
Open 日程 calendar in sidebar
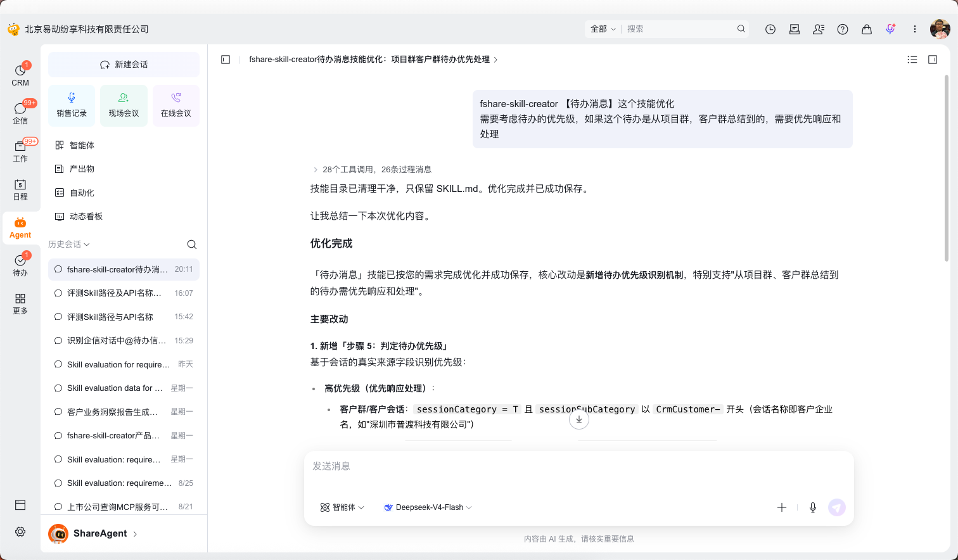point(20,189)
